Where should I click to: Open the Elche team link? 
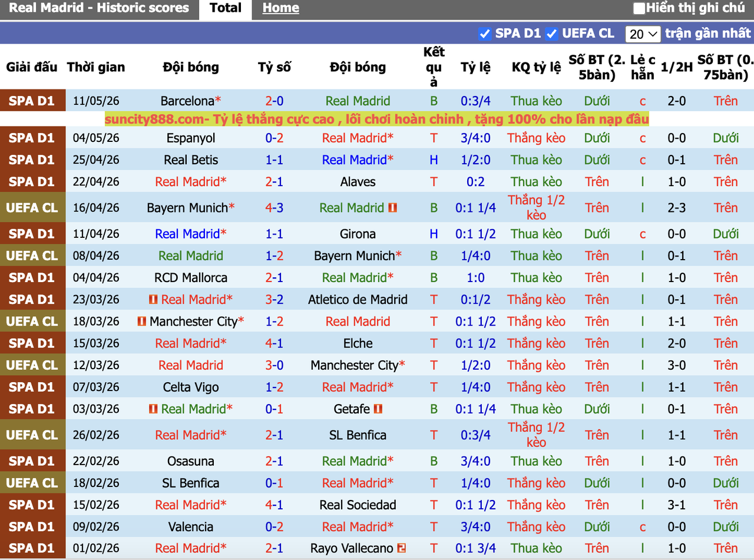[358, 343]
